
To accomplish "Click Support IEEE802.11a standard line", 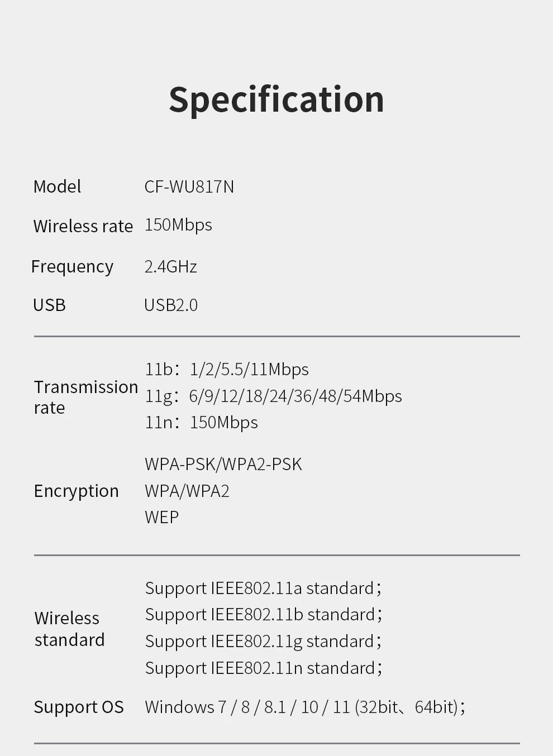I will click(x=264, y=588).
